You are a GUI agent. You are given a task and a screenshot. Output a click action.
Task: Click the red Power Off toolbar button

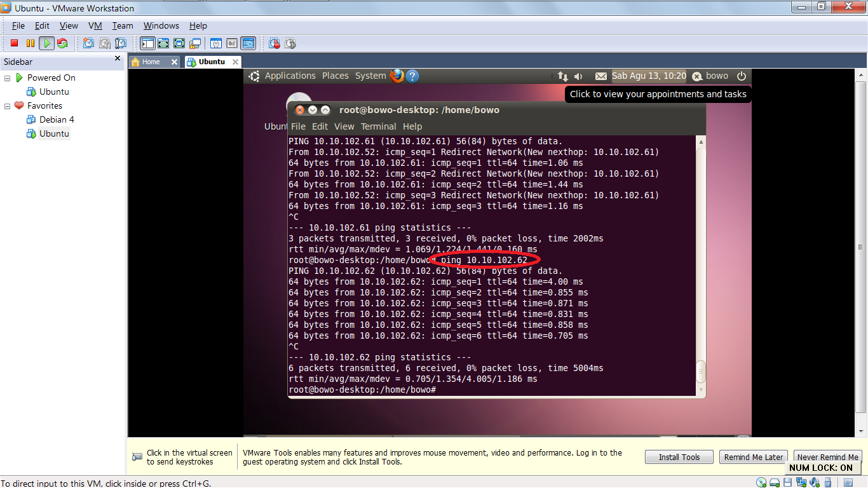(14, 43)
